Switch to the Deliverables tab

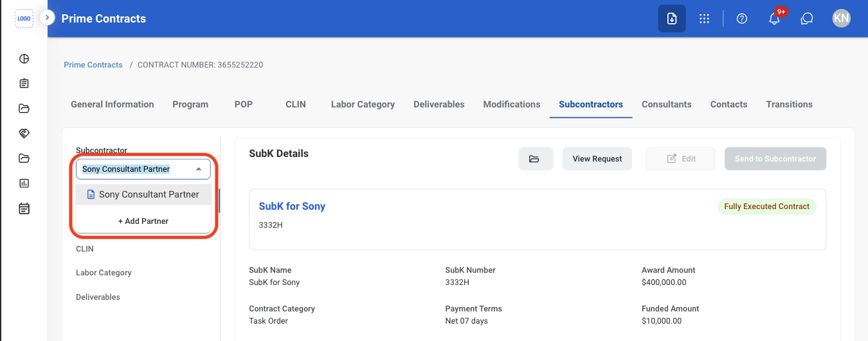(x=439, y=104)
